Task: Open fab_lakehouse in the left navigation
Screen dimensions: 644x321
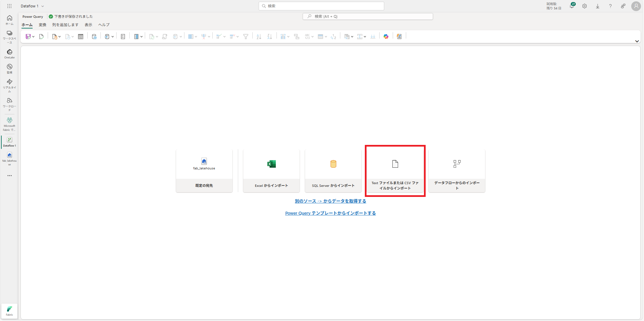Action: [x=9, y=159]
